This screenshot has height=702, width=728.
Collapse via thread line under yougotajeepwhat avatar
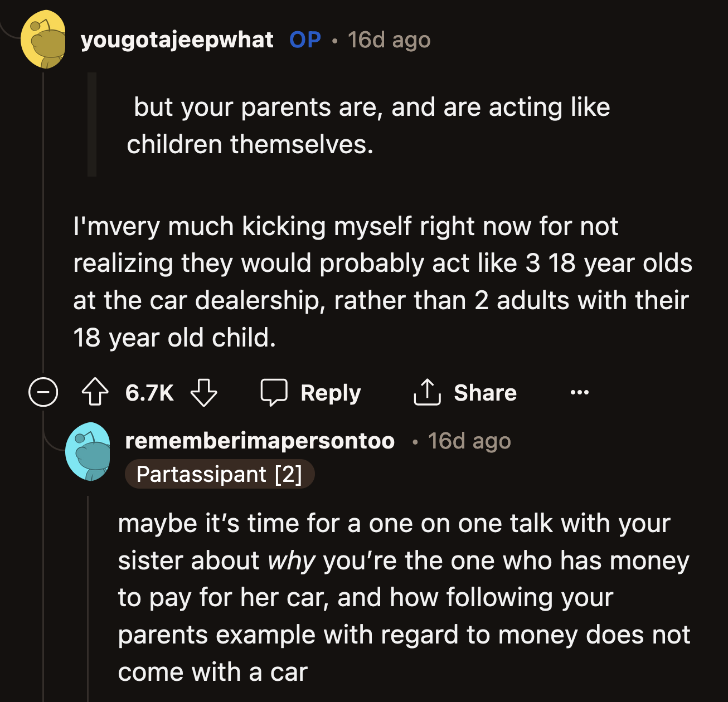coord(43,223)
